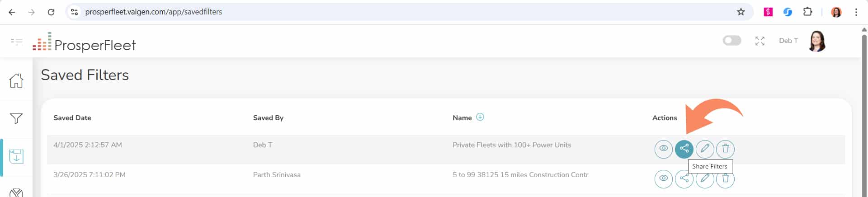Edit the 5 to 99 Construction Contr filter
Screen dimensions: 868x197
(x=705, y=178)
